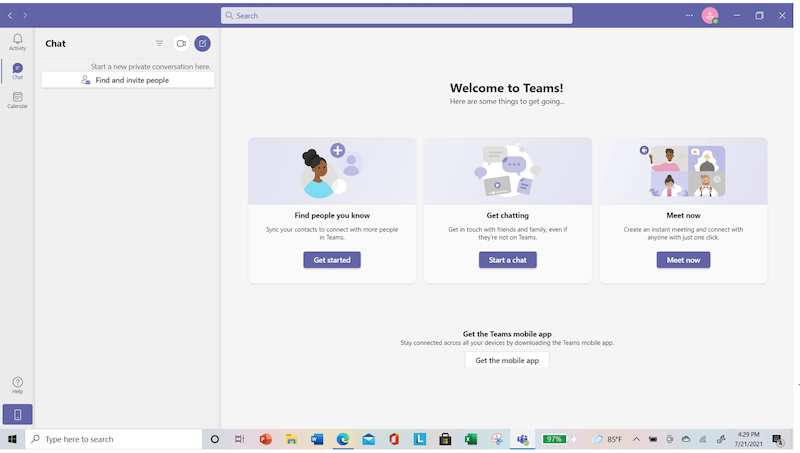Screen dimensions: 800x453
Task: Click the Welcome to Teams! heading
Action: click(x=507, y=88)
